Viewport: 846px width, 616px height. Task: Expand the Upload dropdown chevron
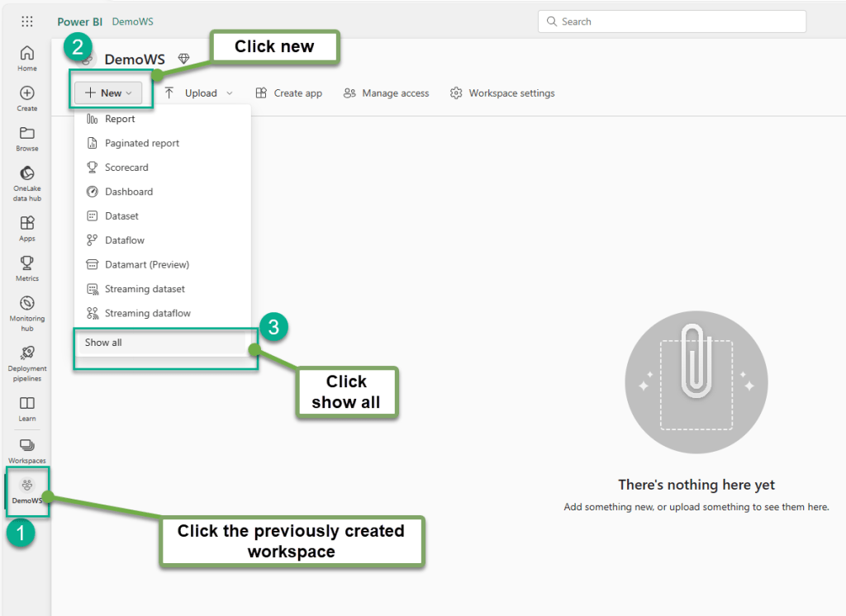pos(230,92)
